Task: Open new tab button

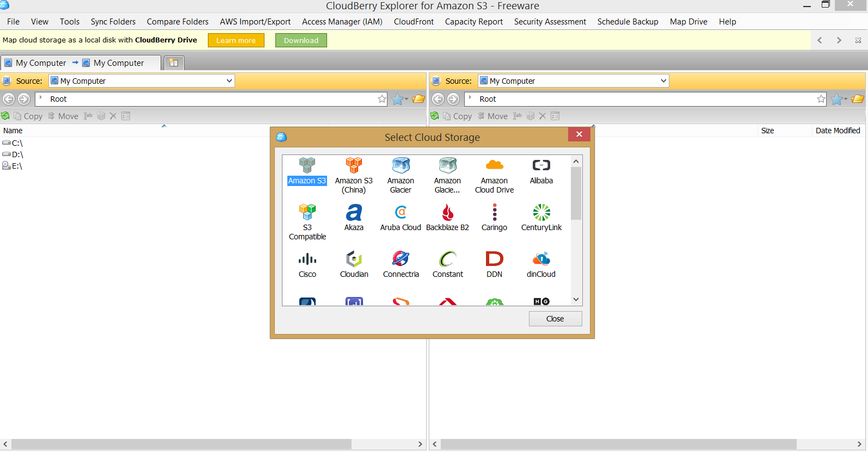Action: coord(174,63)
